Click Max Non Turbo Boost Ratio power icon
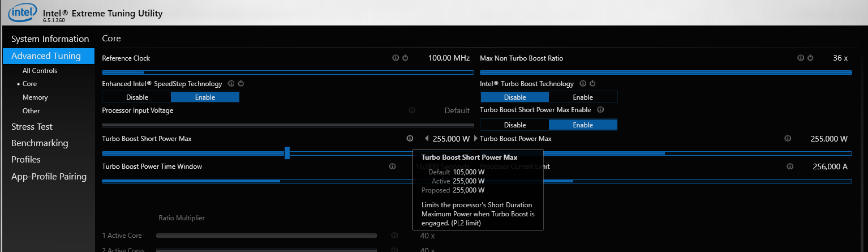 [810, 58]
